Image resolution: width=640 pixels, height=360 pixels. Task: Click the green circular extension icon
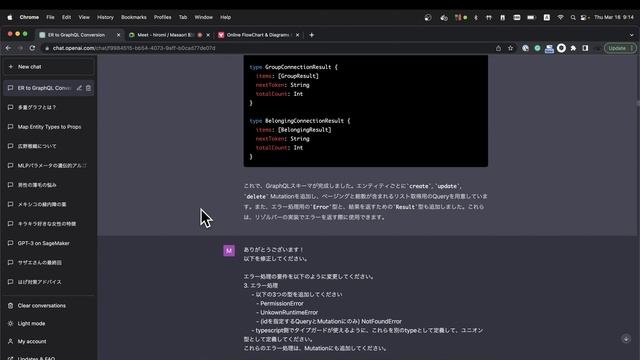[x=537, y=48]
